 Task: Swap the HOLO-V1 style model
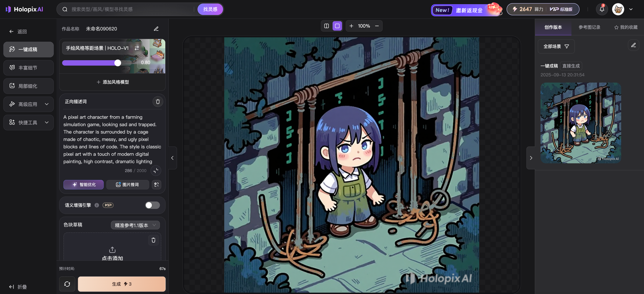[x=137, y=48]
